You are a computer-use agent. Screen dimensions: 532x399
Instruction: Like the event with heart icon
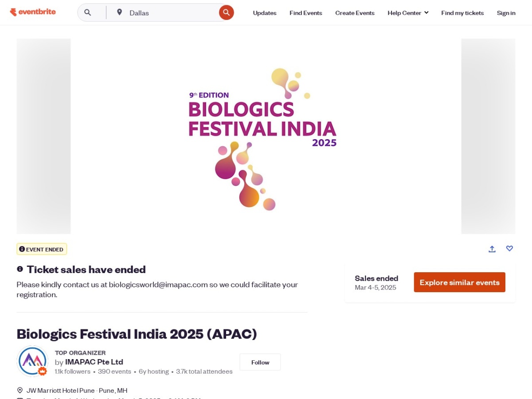click(509, 249)
